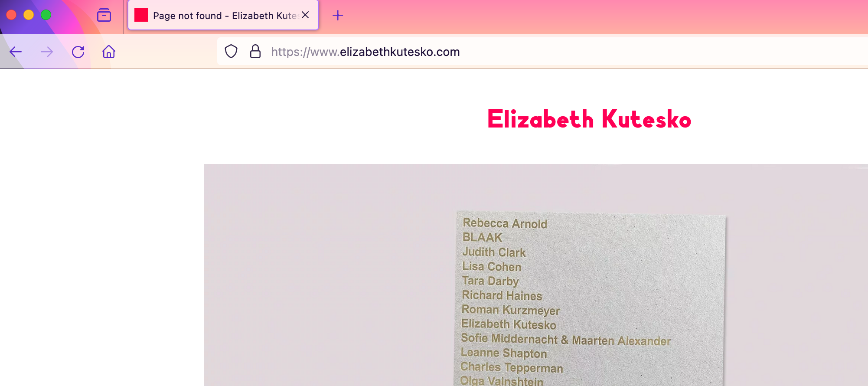Open Firefox View from the tab strip
This screenshot has height=386, width=868.
pyautogui.click(x=104, y=15)
